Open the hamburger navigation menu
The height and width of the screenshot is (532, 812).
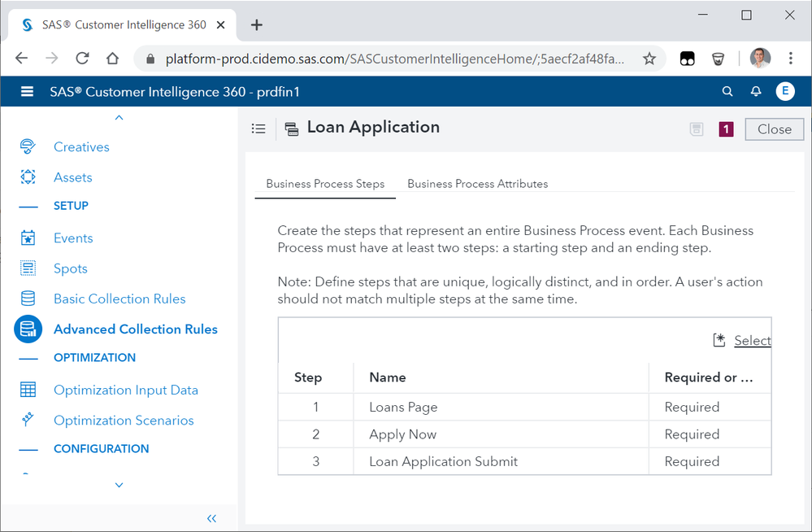pyautogui.click(x=27, y=92)
